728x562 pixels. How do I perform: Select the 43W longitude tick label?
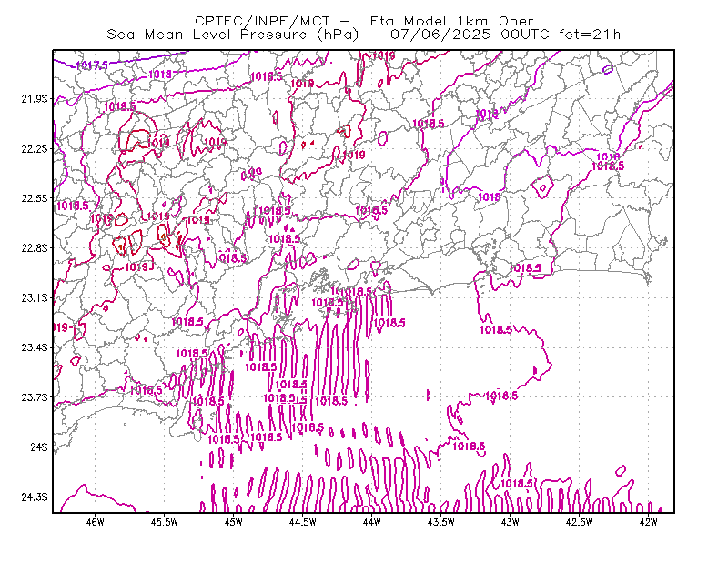tap(511, 522)
